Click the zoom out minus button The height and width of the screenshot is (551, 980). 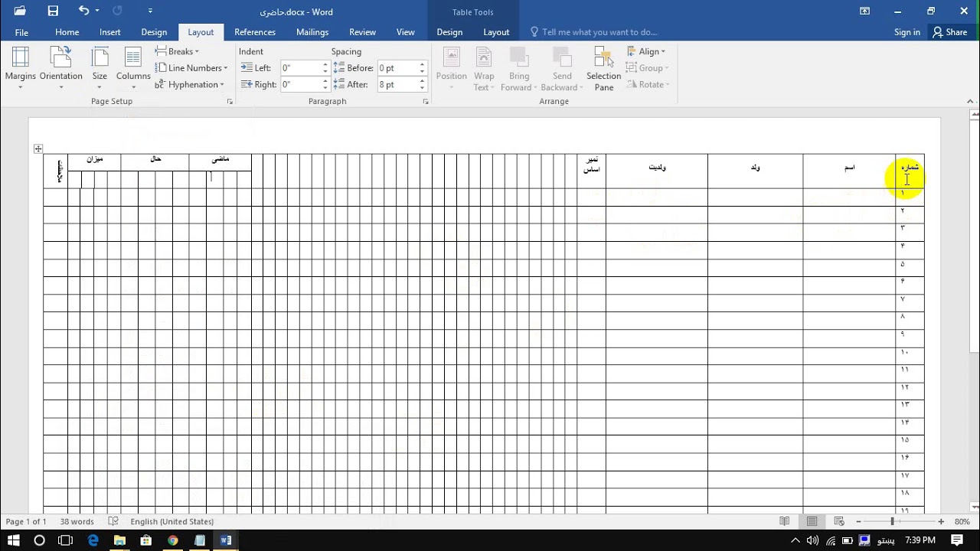(x=858, y=522)
